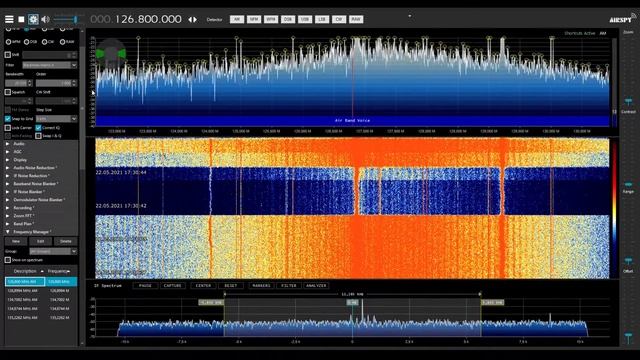Screen dimensions: 640x360
Task: Click the Order stepper arrows
Action: click(x=74, y=83)
